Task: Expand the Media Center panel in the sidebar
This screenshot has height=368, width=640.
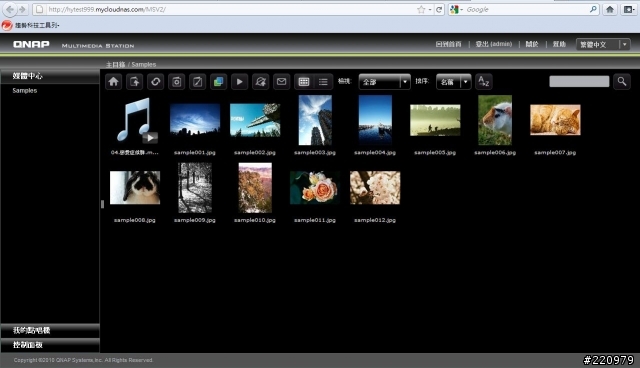Action: coord(50,76)
